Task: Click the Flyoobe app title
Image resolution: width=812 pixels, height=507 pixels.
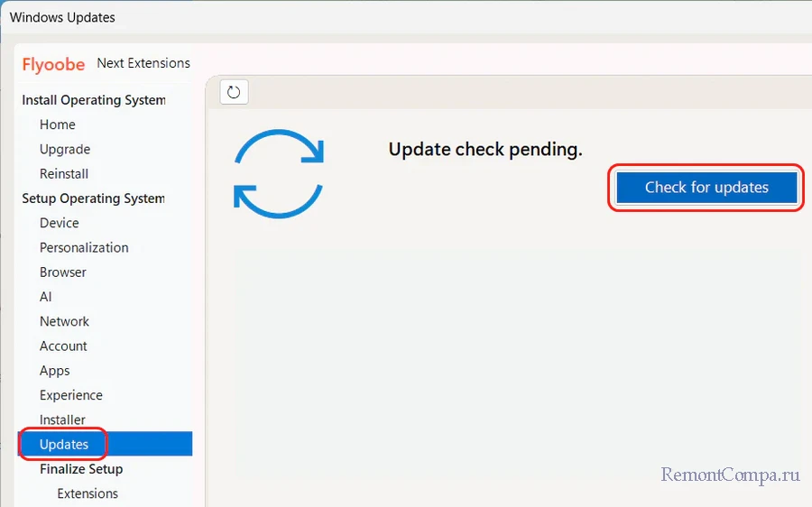Action: 54,64
